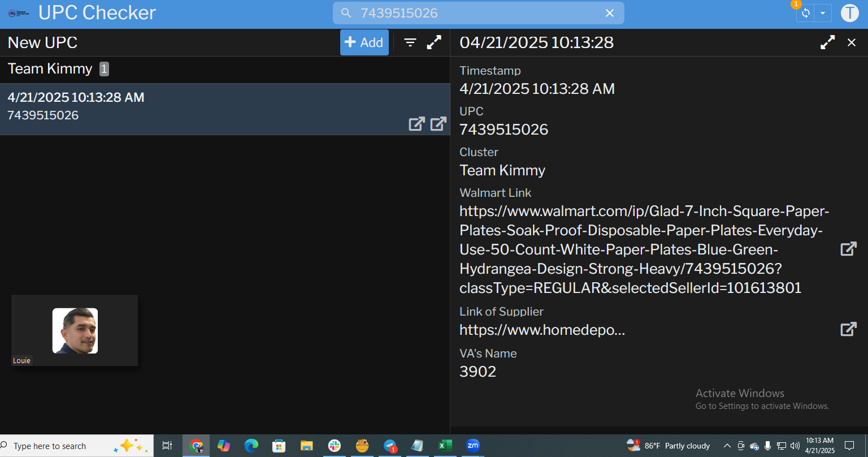Clear the search box with X

[610, 13]
